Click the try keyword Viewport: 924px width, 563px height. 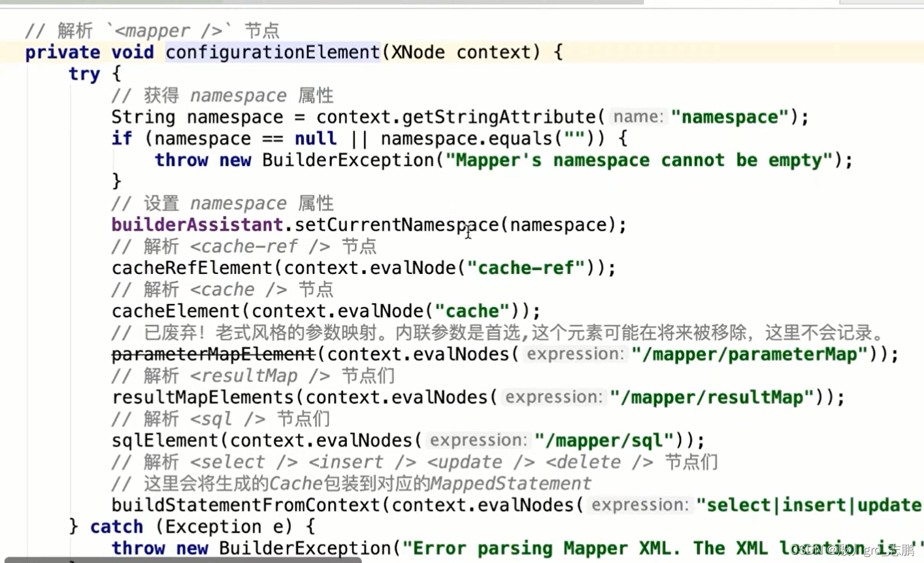click(84, 74)
